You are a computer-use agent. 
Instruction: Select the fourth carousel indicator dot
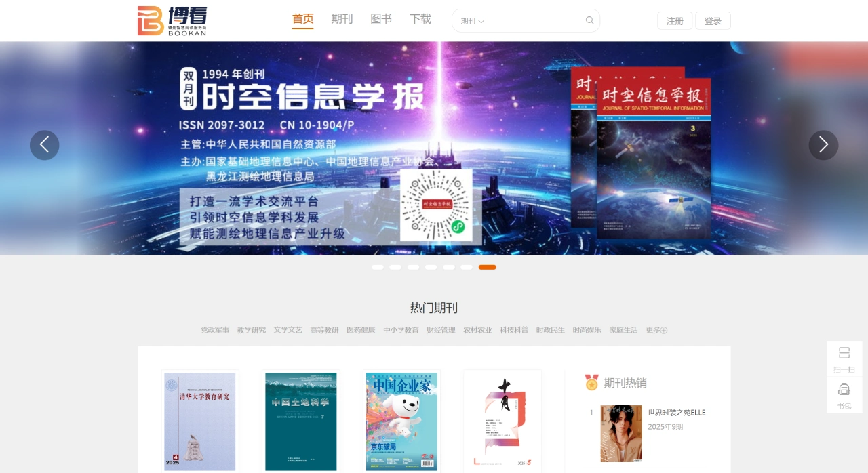coord(431,267)
